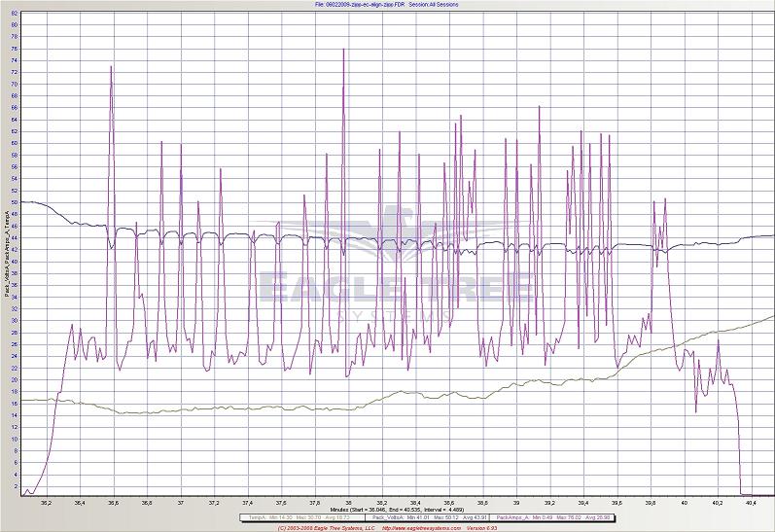
Task: Click the 38 tick on the x-axis
Action: (348, 503)
